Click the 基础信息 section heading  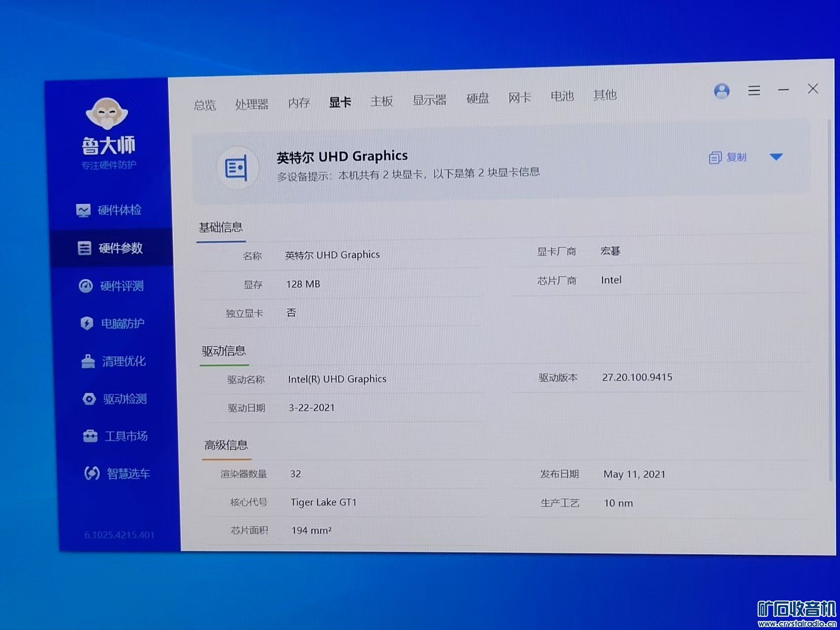(221, 228)
